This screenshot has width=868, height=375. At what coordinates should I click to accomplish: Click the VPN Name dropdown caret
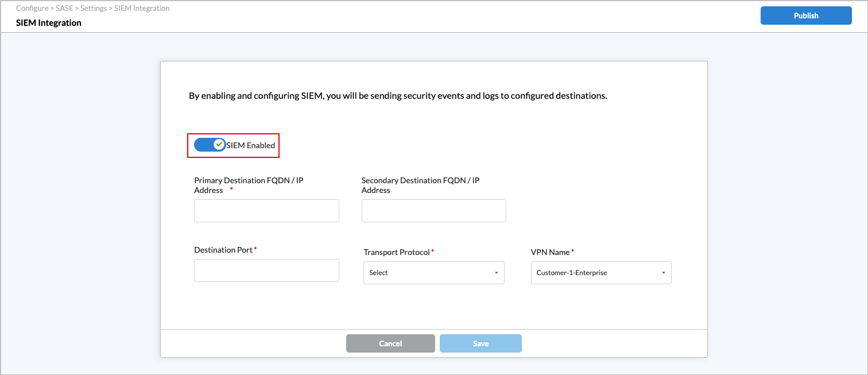tap(663, 273)
